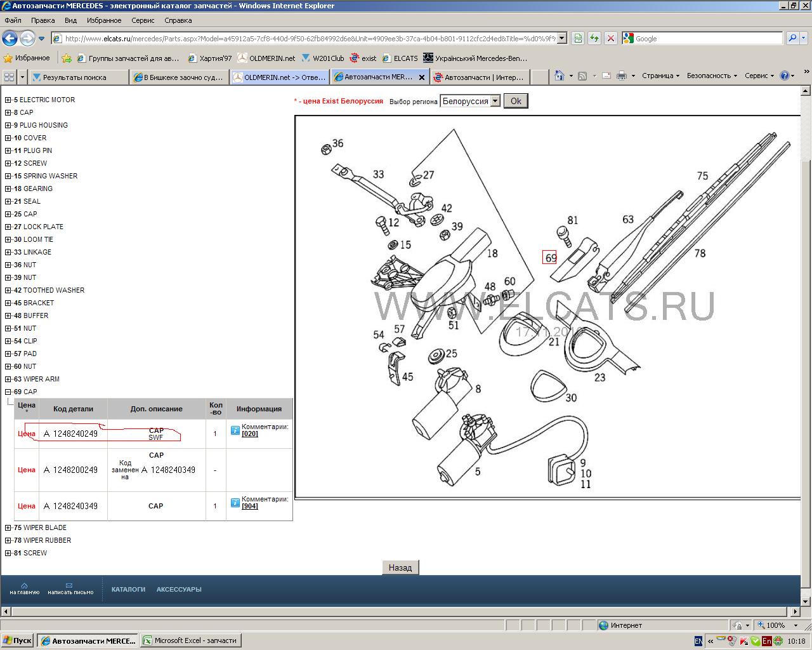Click the search magnifier icon

(x=792, y=39)
